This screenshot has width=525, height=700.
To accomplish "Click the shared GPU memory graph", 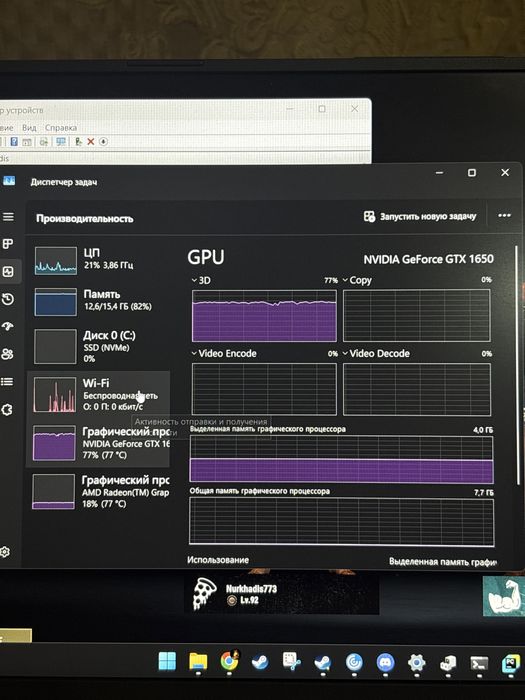I will (342, 522).
